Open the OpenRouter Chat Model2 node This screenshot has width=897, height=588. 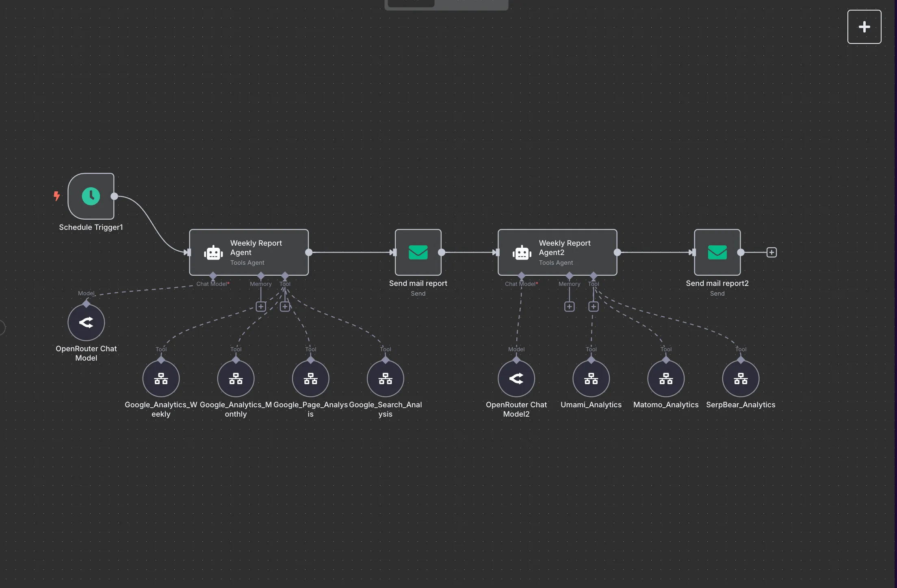coord(516,378)
